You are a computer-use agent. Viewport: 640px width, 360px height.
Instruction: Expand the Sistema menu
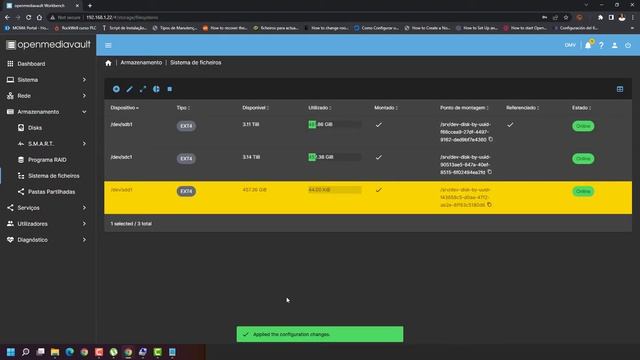point(48,80)
